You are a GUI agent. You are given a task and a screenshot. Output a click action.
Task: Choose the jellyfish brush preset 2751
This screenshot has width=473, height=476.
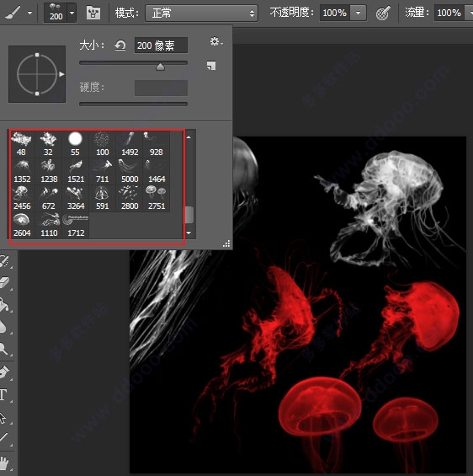coord(157,198)
